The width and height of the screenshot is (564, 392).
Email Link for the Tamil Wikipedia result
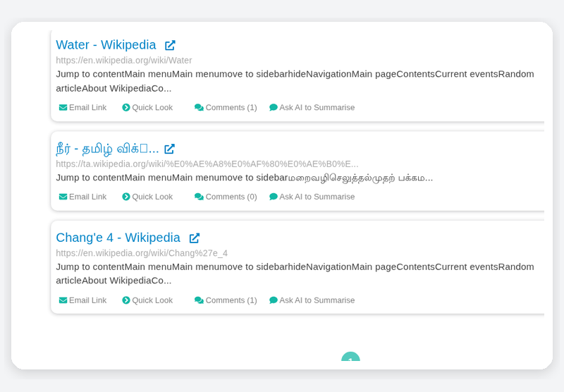(x=82, y=197)
